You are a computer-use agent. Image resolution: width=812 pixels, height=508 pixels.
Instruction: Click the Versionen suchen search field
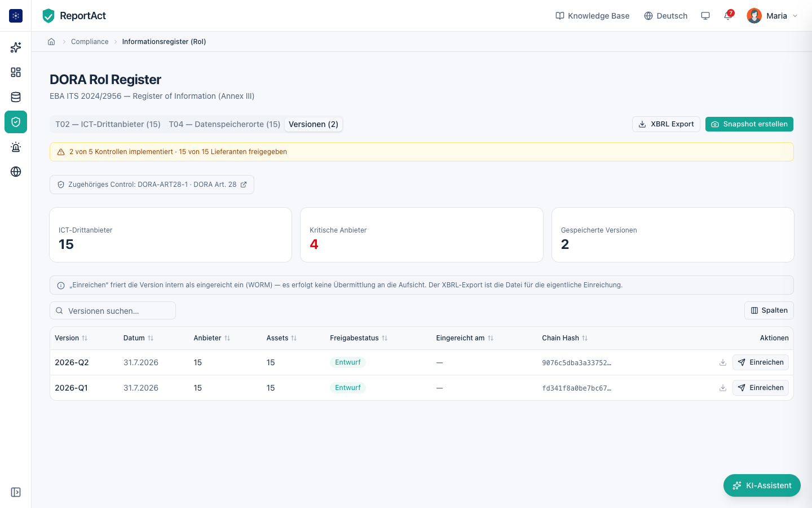(113, 310)
